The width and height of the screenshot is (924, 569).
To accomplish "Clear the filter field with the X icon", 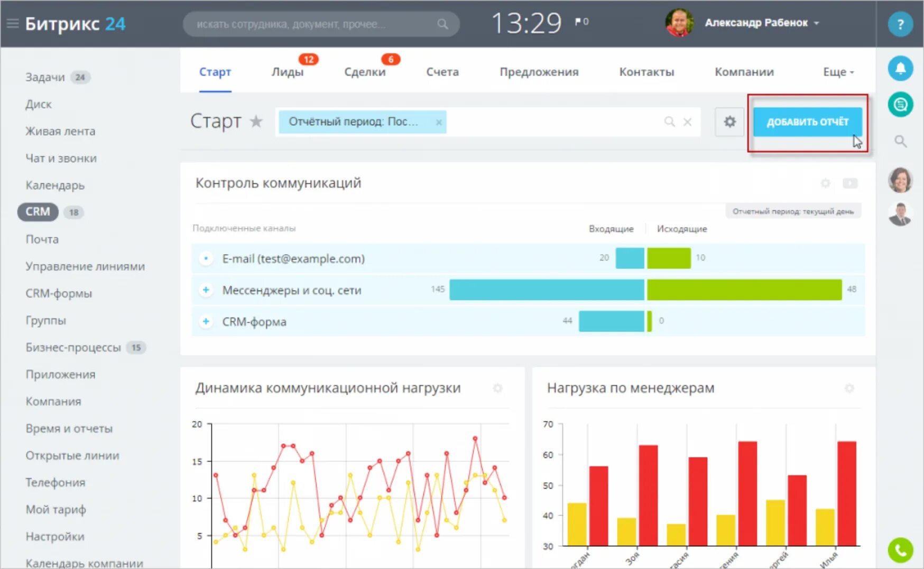I will tap(687, 122).
